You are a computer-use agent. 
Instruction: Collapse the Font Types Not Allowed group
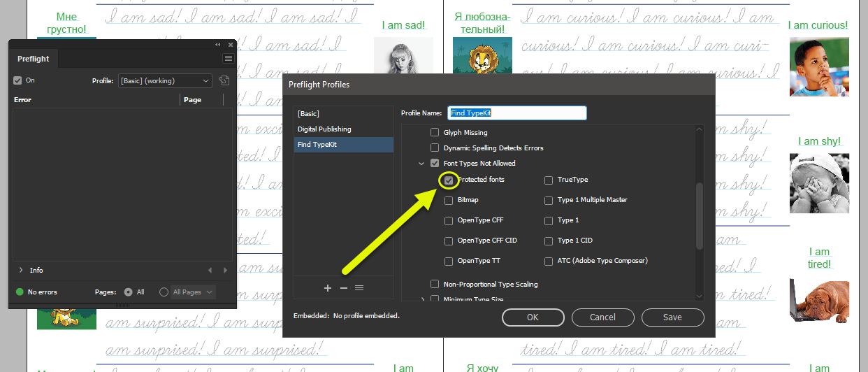(x=421, y=164)
